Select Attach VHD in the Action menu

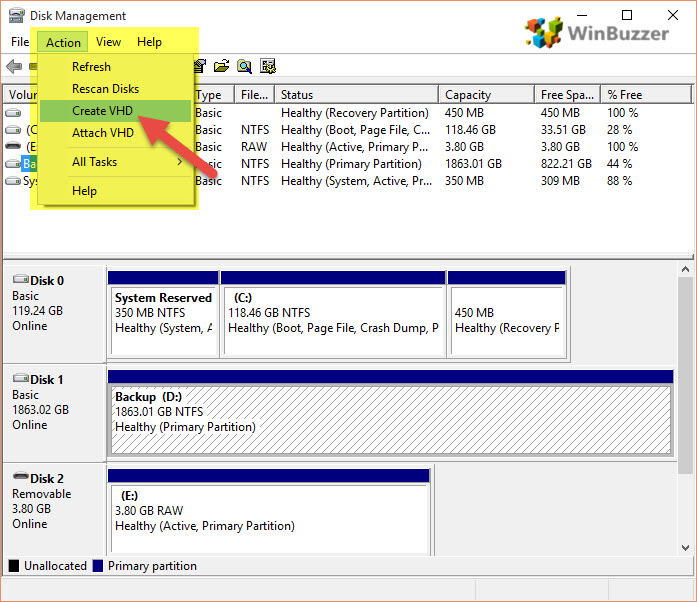(x=116, y=132)
